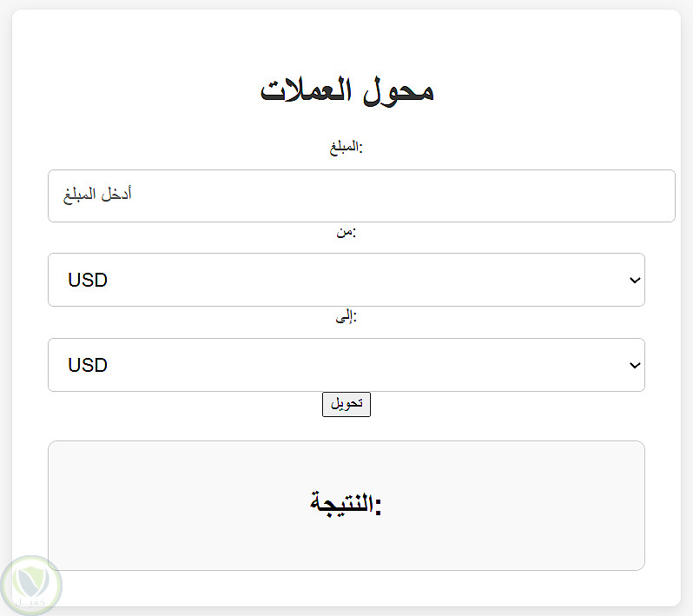The image size is (693, 616).
Task: Click the chevron arrow on the من dropdown
Action: pos(634,280)
